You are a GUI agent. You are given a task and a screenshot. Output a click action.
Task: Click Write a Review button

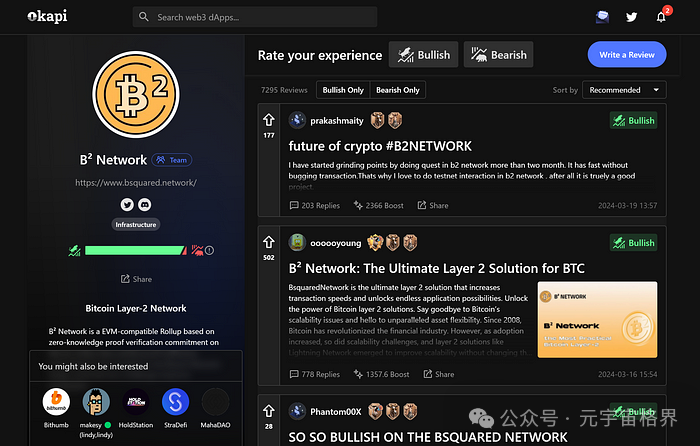click(627, 54)
